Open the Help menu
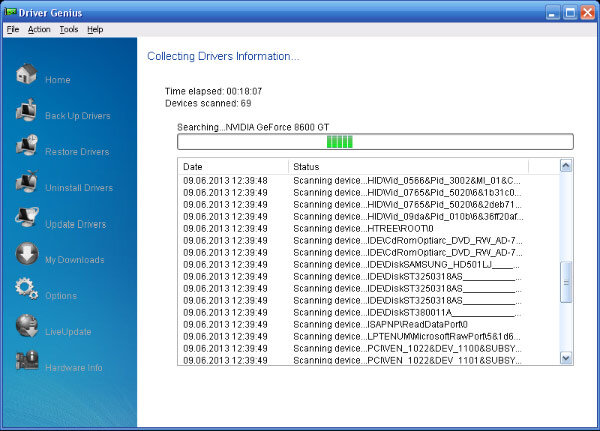Screen dimensions: 600x431 click(x=95, y=29)
